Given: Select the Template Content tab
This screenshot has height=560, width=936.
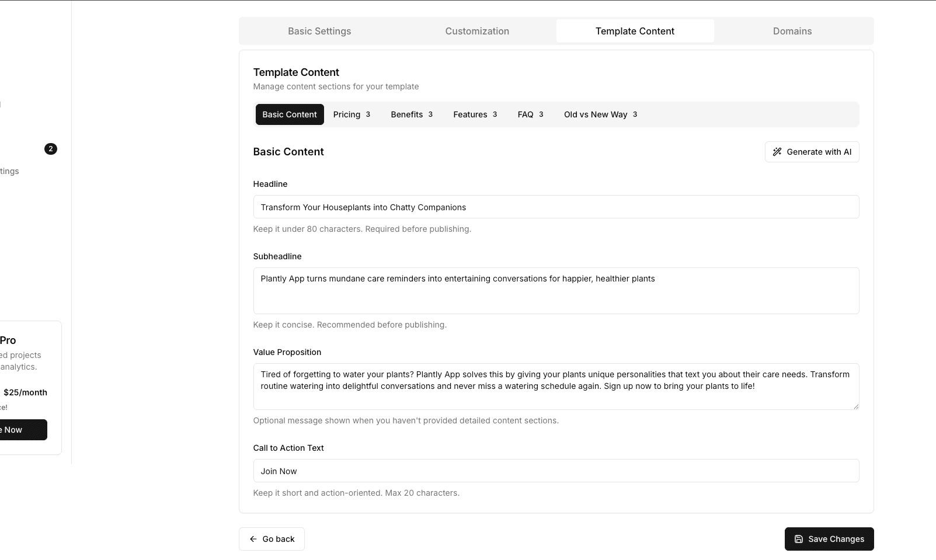Looking at the screenshot, I should point(635,32).
